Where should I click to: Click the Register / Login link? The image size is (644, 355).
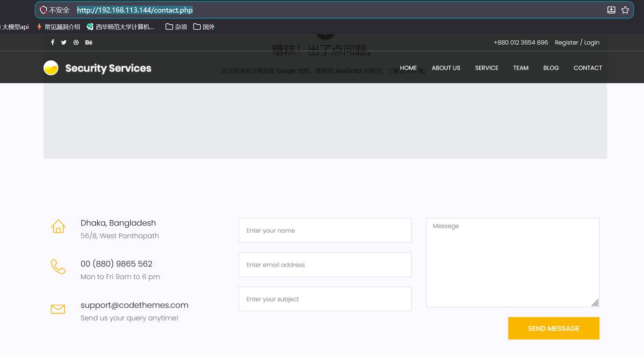point(577,42)
